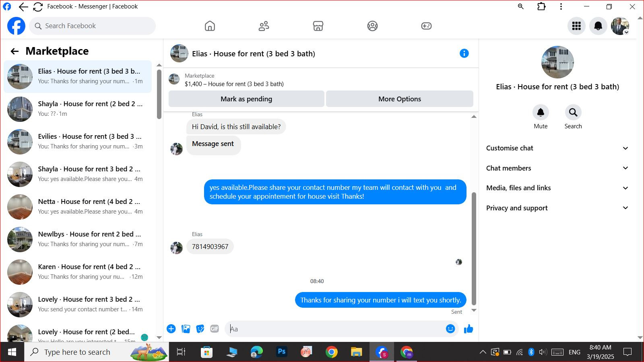The height and width of the screenshot is (362, 644).
Task: Open More Options for the listing
Action: coord(400,99)
